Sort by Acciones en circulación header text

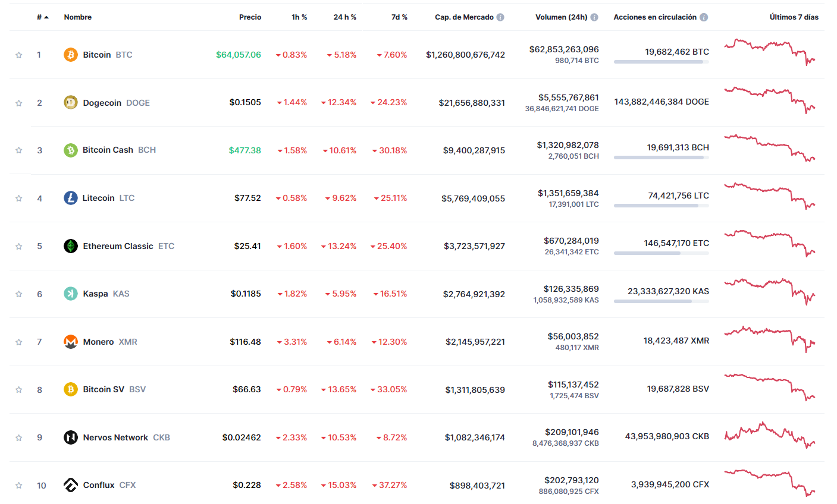pos(655,17)
